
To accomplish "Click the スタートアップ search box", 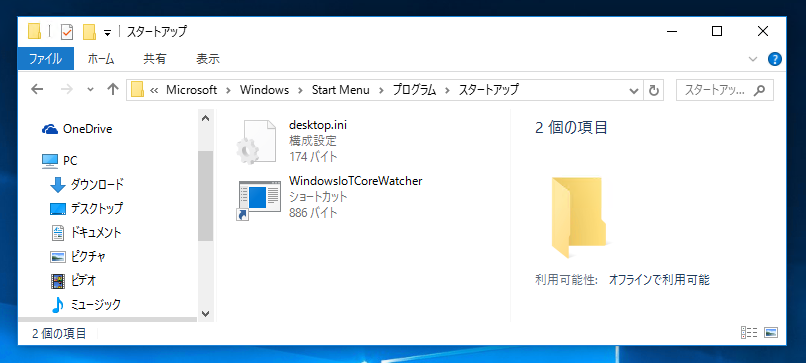I will tap(724, 90).
